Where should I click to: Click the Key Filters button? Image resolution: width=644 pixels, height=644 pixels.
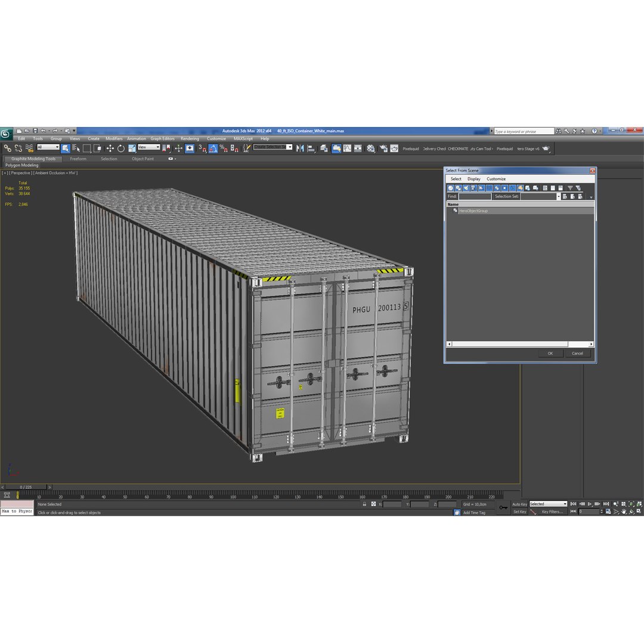tap(552, 512)
